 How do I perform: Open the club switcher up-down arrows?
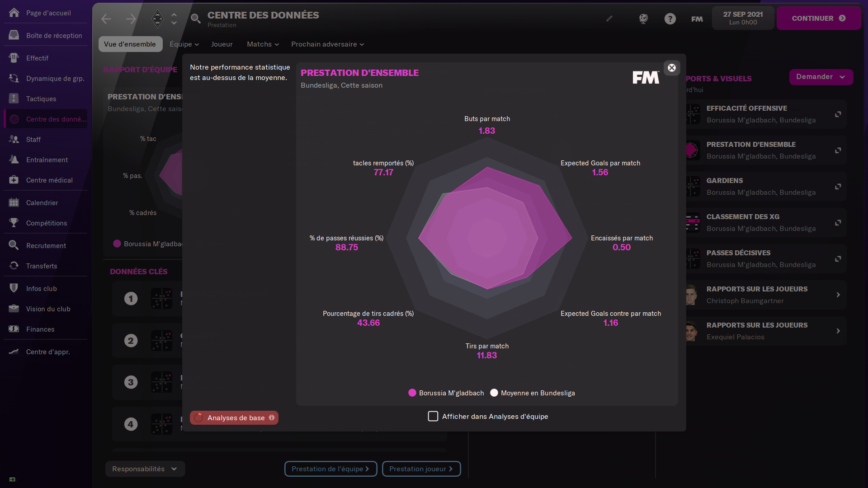click(x=174, y=19)
